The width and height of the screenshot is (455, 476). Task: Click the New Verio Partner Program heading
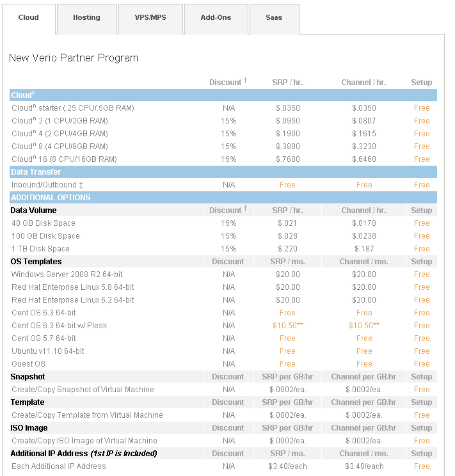coord(74,58)
